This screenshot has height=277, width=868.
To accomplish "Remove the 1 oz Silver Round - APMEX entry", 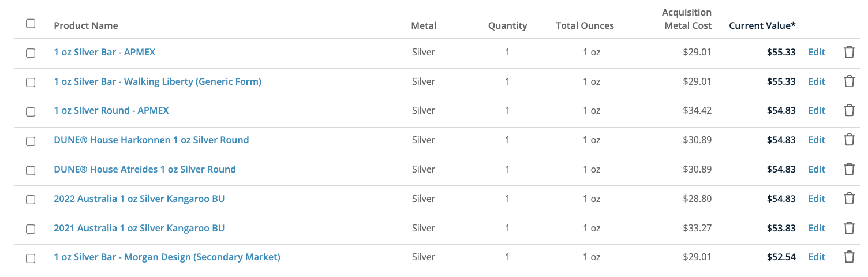I will tap(849, 110).
